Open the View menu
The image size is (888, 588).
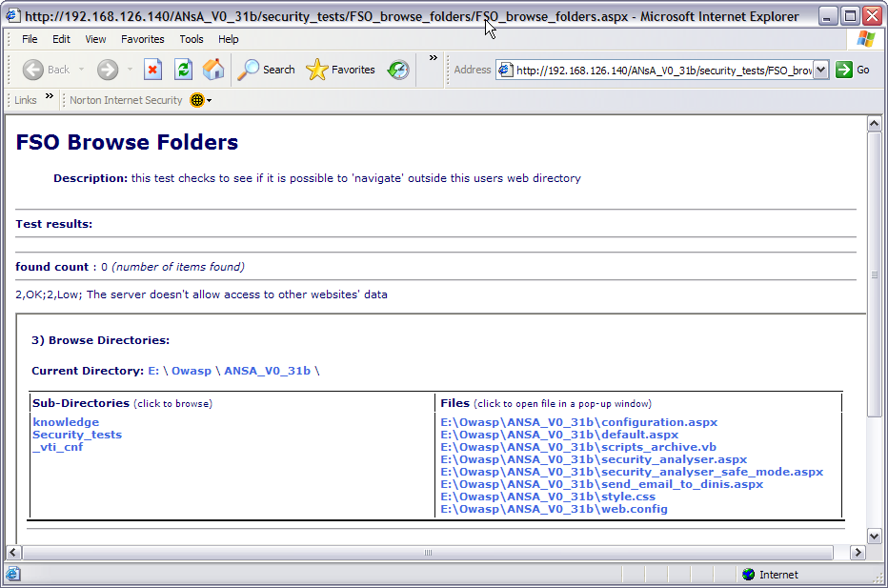click(x=95, y=39)
